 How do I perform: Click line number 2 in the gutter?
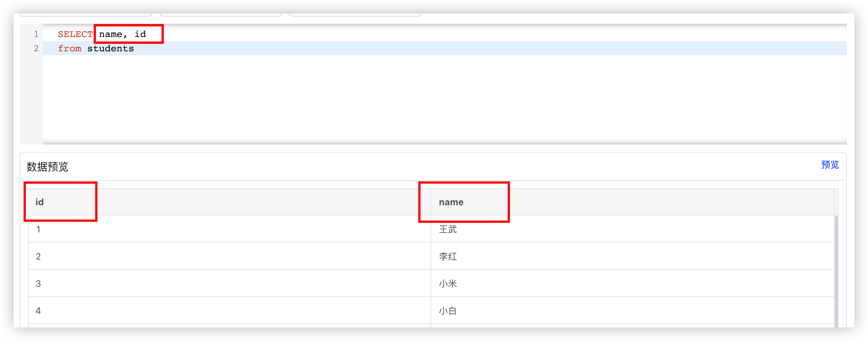pos(36,48)
